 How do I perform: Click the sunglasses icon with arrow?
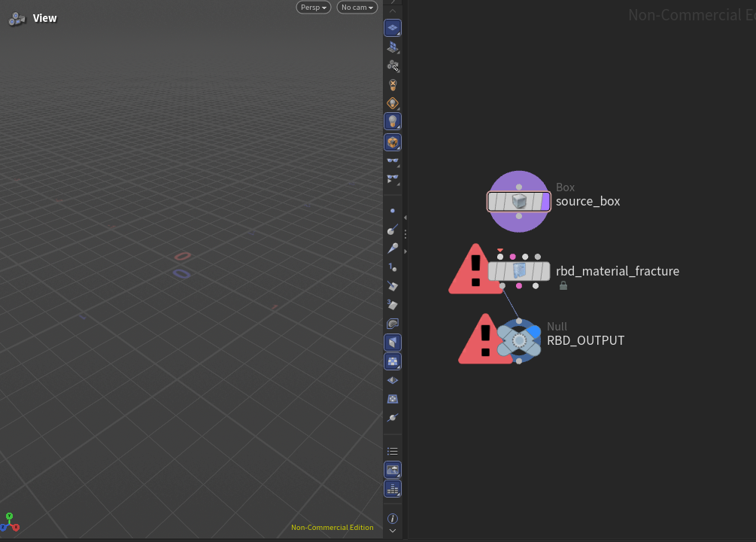click(393, 179)
